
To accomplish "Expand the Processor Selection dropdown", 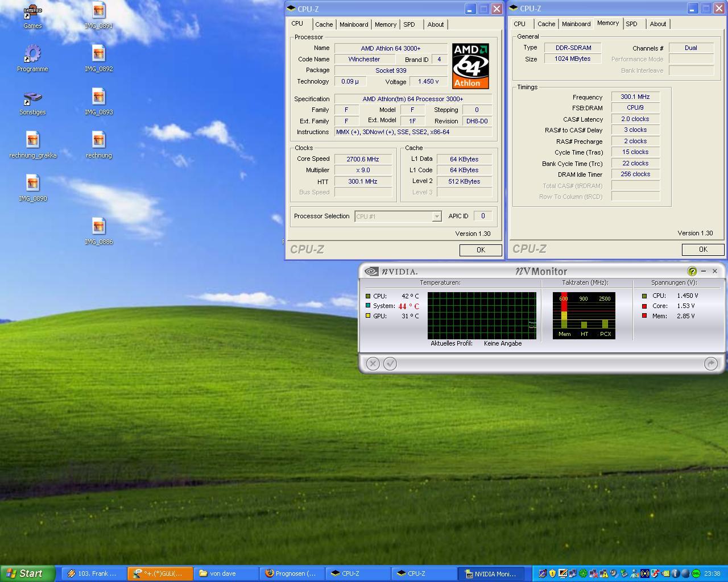I will point(436,217).
